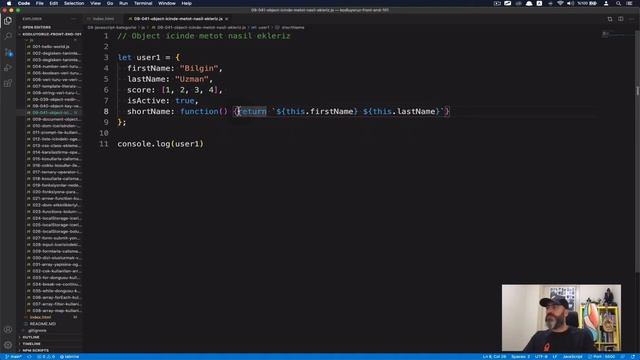The image size is (640, 360).
Task: Open errors and warnings in status bar
Action: click(x=46, y=357)
